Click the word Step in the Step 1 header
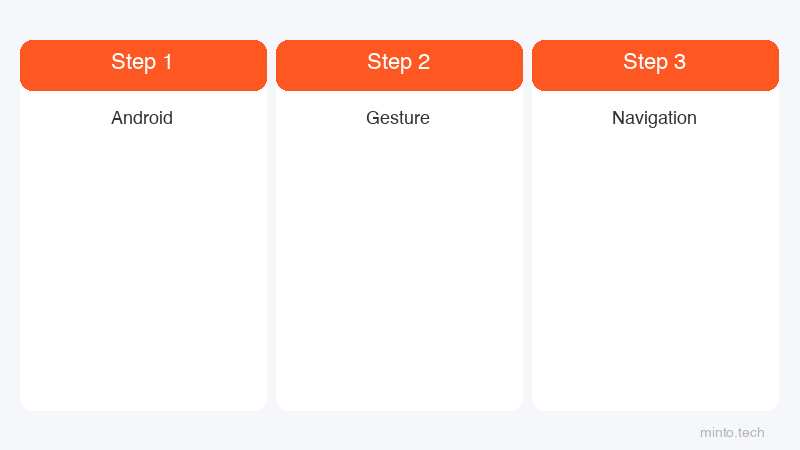Screen dimensions: 800x450 [x=134, y=63]
